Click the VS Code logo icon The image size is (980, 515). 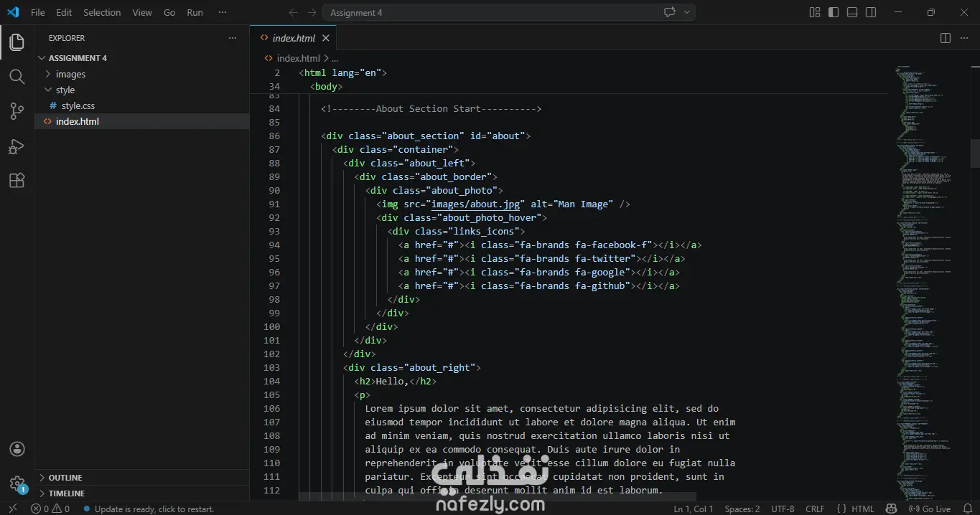coord(13,12)
